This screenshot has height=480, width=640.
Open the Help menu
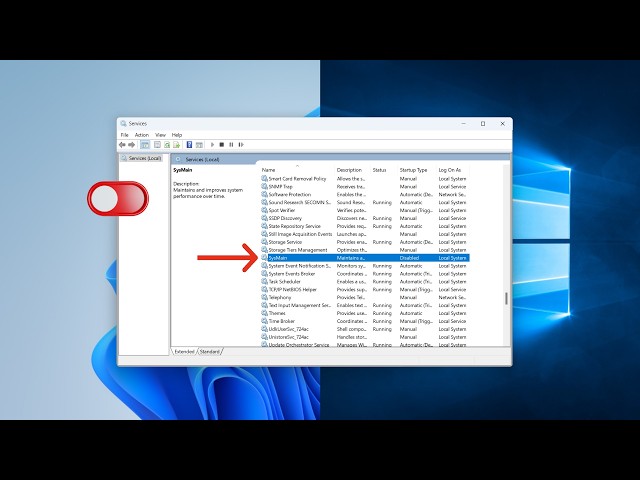tap(177, 135)
